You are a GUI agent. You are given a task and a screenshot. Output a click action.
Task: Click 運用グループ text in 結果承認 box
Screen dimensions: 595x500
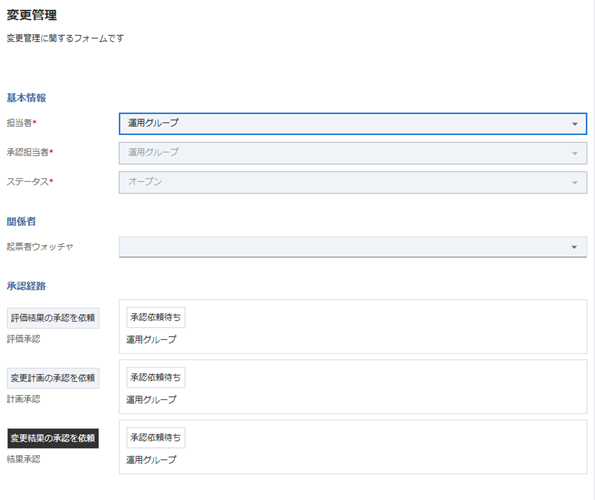pyautogui.click(x=151, y=460)
